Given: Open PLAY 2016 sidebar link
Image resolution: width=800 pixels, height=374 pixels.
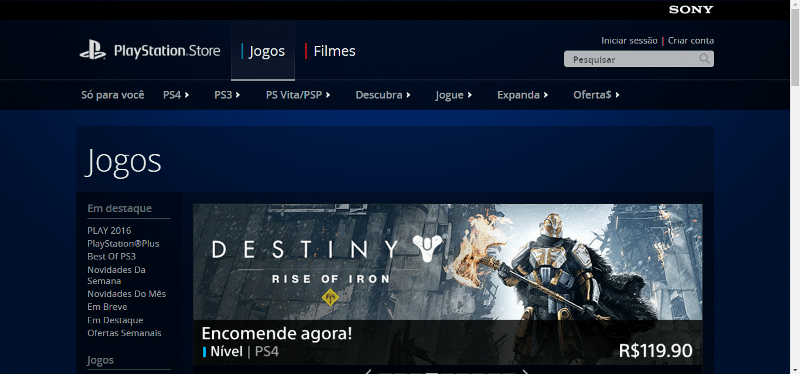Looking at the screenshot, I should [109, 231].
